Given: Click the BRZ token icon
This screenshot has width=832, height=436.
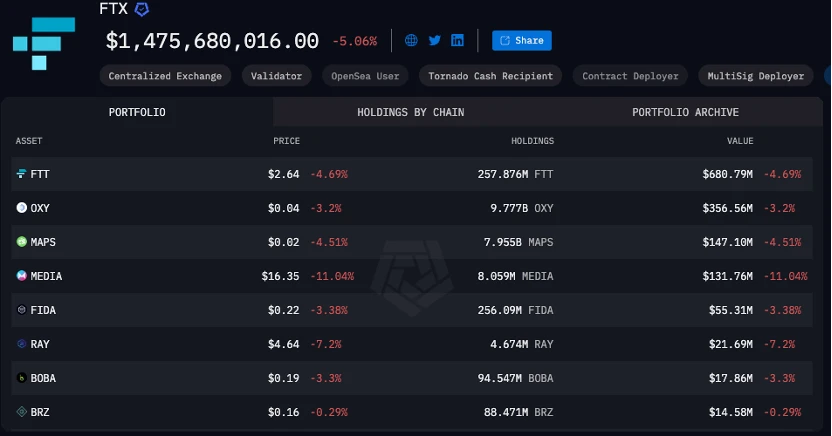Looking at the screenshot, I should click(22, 412).
